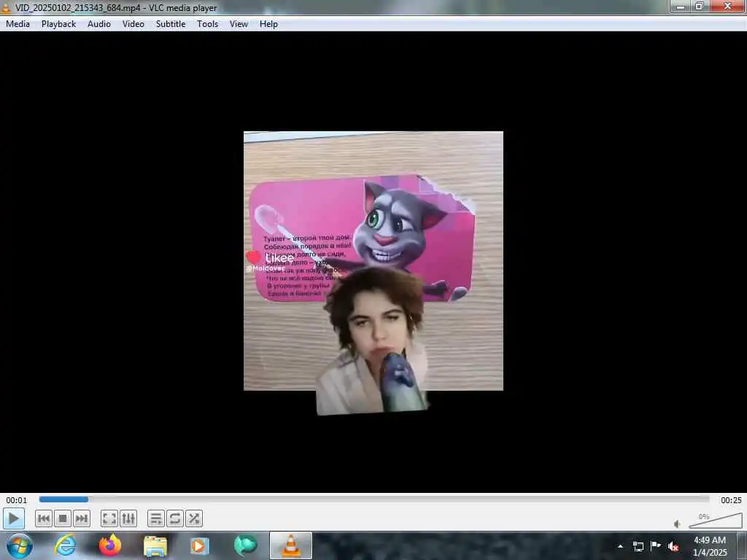Open the Video menu

[x=133, y=24]
